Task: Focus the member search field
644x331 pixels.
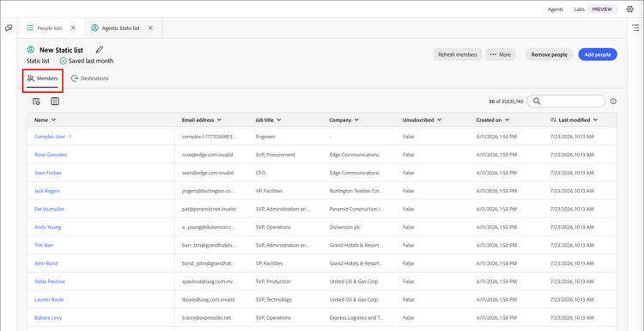Action: 566,101
